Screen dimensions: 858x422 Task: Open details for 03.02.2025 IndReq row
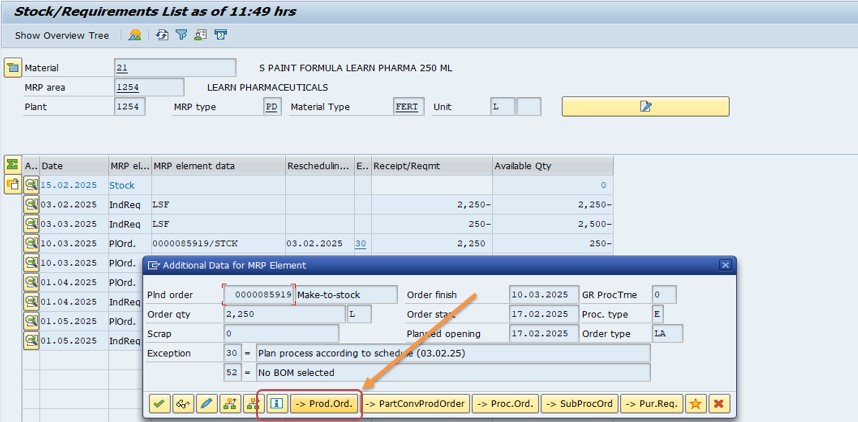[x=31, y=205]
